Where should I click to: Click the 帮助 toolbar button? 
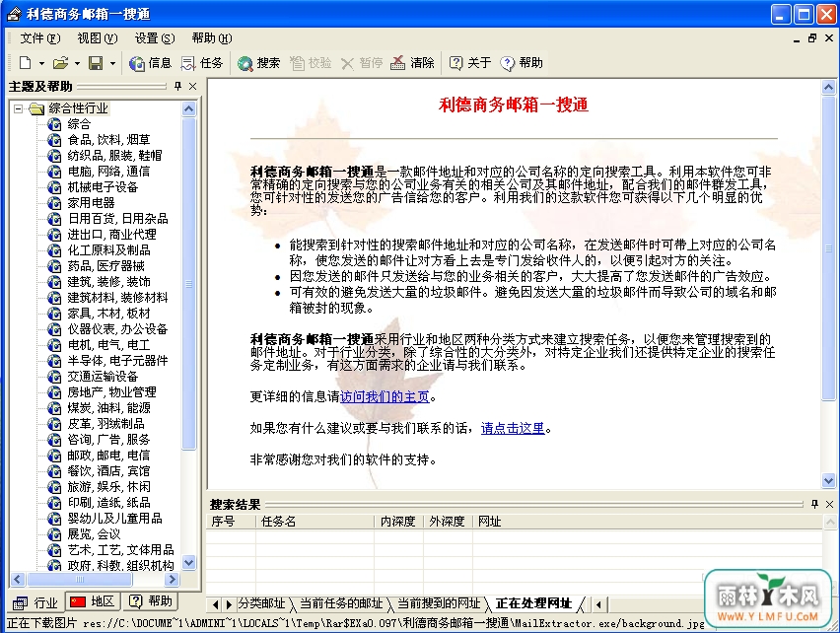522,63
